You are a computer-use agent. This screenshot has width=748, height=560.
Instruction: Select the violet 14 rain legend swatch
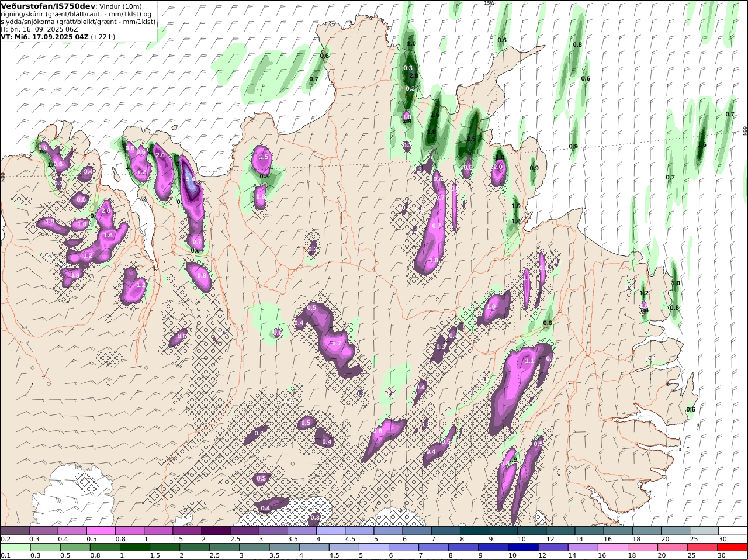583,547
